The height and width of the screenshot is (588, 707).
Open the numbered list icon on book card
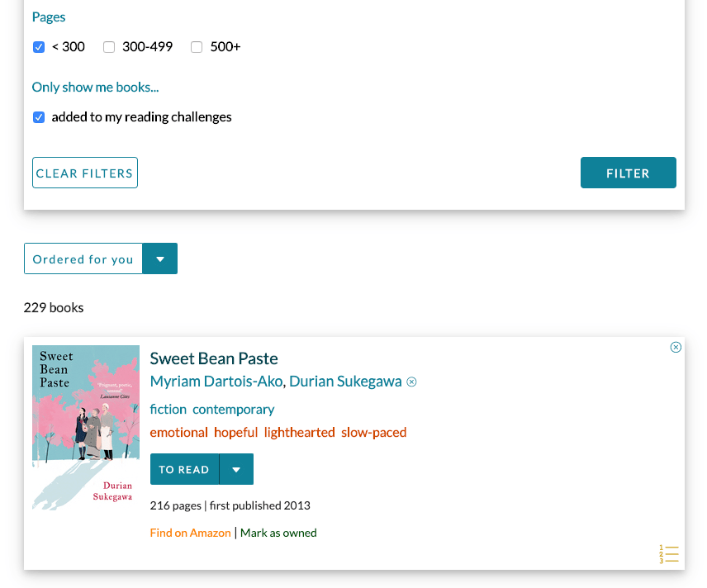(669, 554)
